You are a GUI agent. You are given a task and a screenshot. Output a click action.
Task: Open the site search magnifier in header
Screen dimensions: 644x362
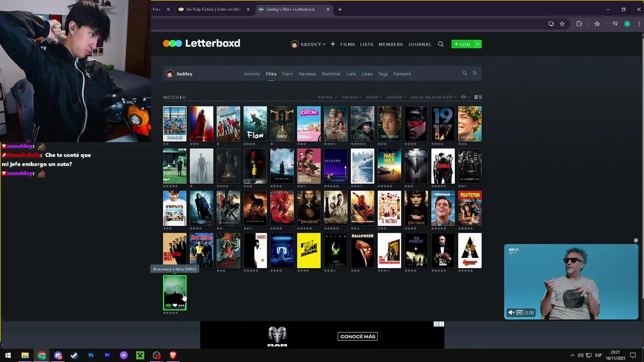coord(441,44)
